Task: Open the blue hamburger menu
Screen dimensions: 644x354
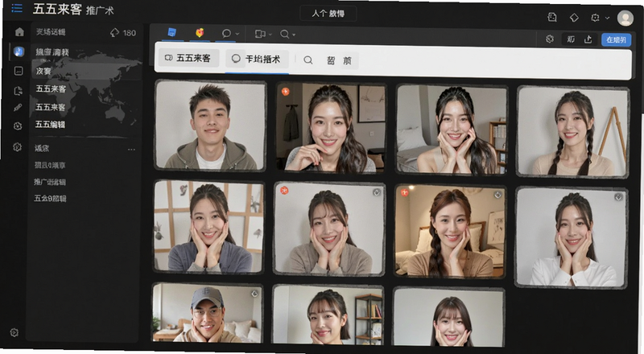Action: (x=17, y=8)
